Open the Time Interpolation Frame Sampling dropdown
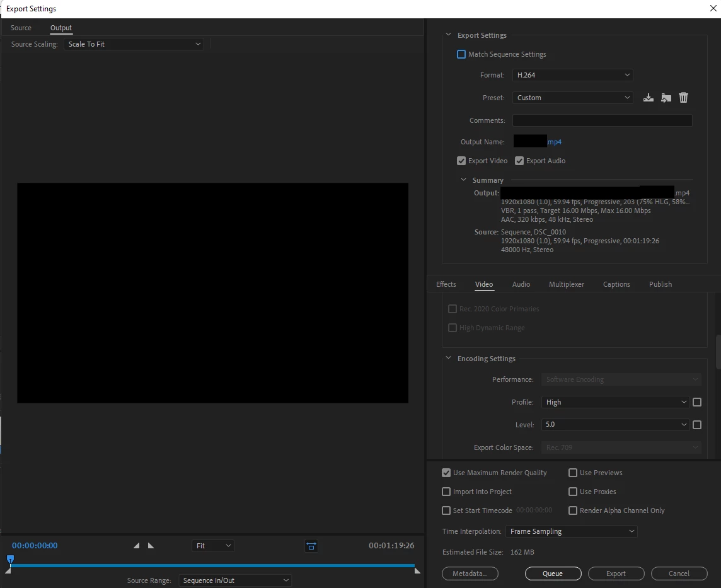The image size is (721, 588). [571, 531]
